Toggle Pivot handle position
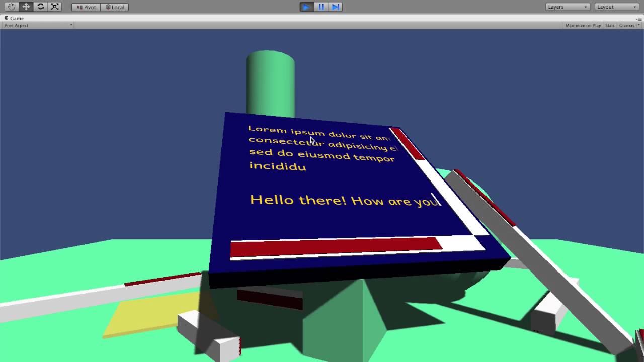 pyautogui.click(x=86, y=7)
